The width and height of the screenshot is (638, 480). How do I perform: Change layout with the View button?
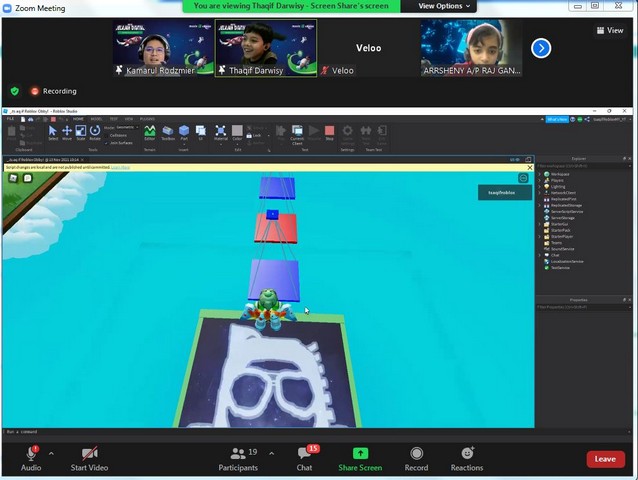610,30
